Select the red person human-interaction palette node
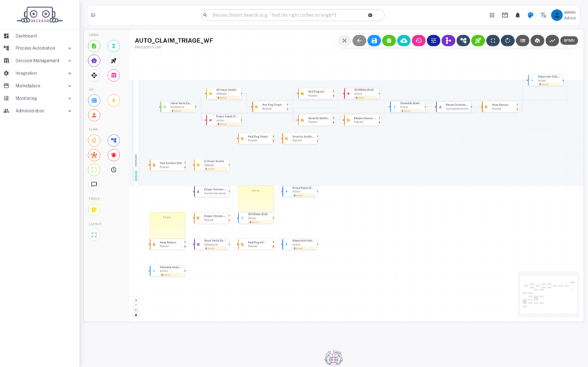Viewport: 588px width, 367px height. click(94, 115)
